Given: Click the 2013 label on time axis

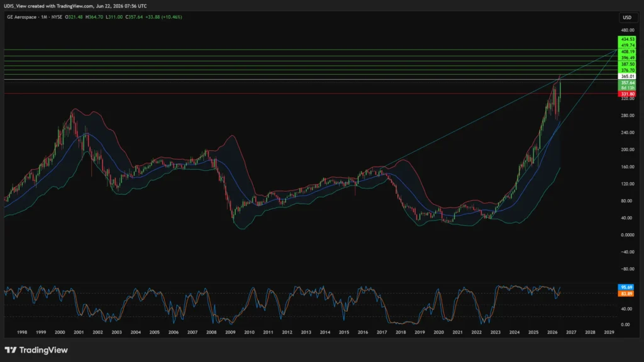Looking at the screenshot, I should [x=306, y=332].
